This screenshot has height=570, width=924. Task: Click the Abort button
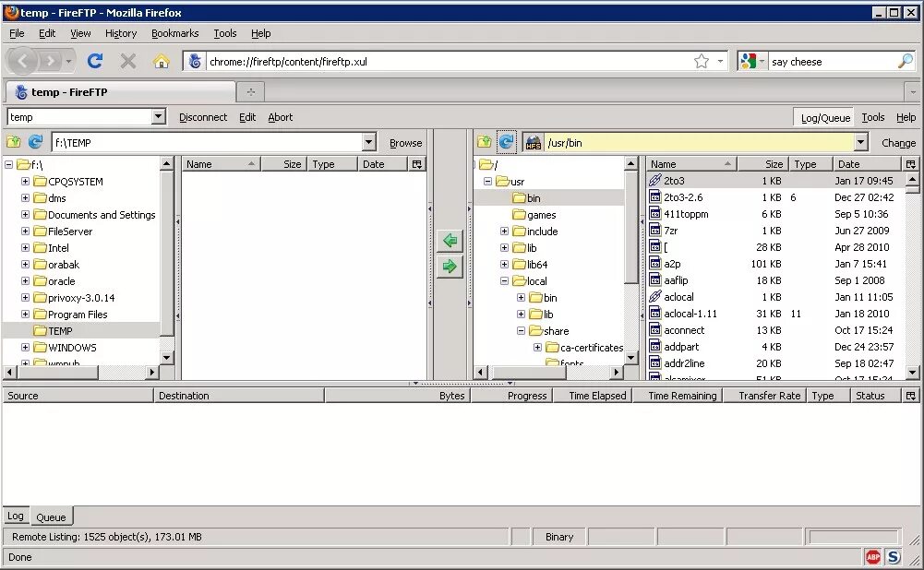click(281, 117)
